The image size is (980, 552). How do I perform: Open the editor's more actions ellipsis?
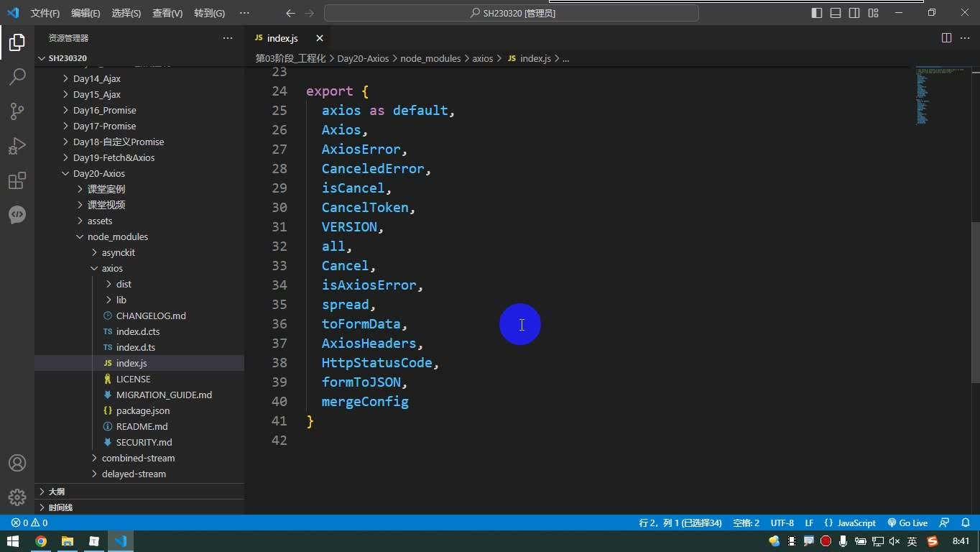(965, 38)
